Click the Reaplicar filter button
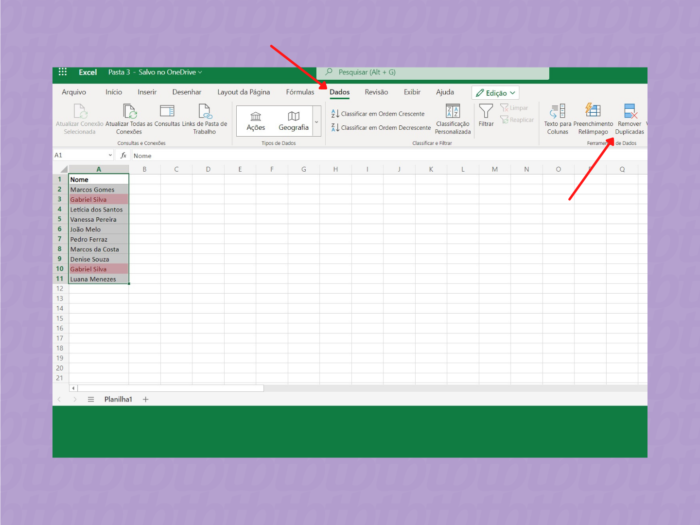The image size is (700, 525). click(x=517, y=120)
